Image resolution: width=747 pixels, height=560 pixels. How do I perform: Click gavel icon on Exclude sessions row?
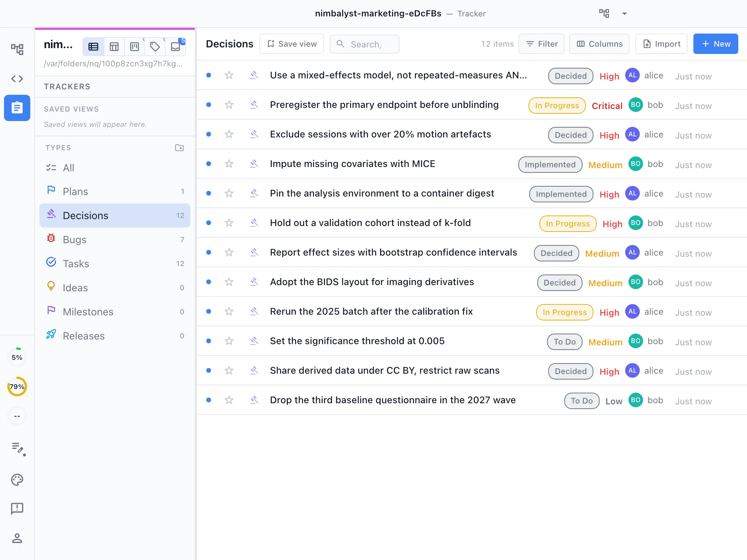coord(254,134)
